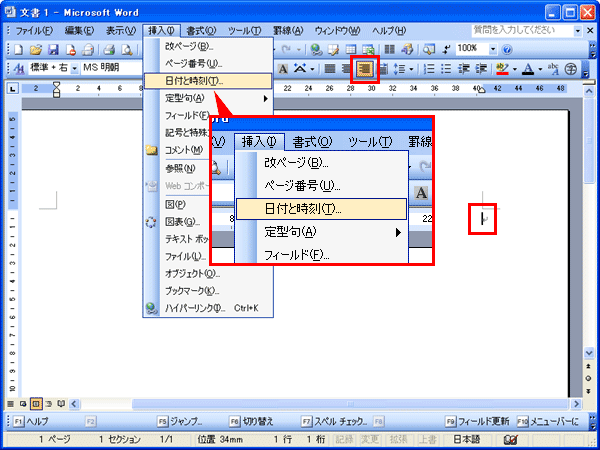Click MS 明朝 font name field
The height and width of the screenshot is (450, 600).
pyautogui.click(x=111, y=69)
